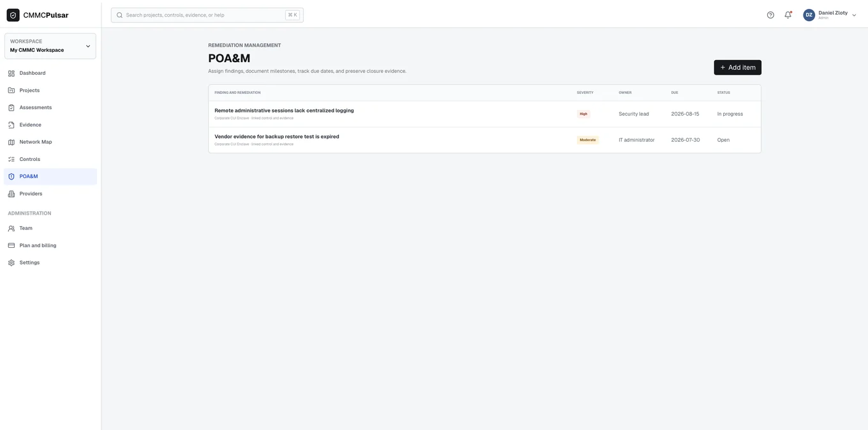Click the Settings gear icon
Image resolution: width=868 pixels, height=430 pixels.
click(x=11, y=263)
